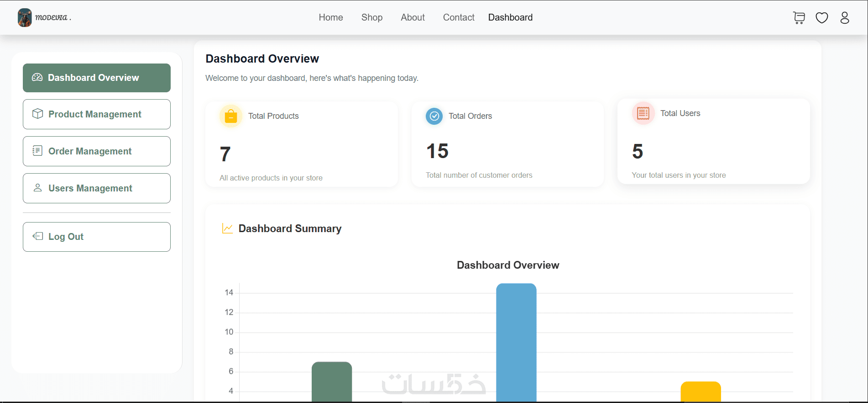Image resolution: width=868 pixels, height=403 pixels.
Task: Select Dashboard Overview sidebar button
Action: [x=97, y=78]
